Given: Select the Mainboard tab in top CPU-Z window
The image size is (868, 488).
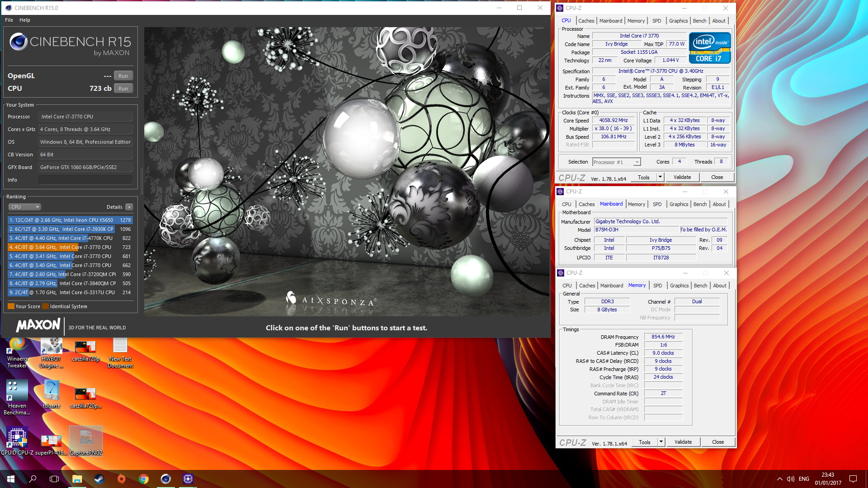Looking at the screenshot, I should (x=611, y=21).
